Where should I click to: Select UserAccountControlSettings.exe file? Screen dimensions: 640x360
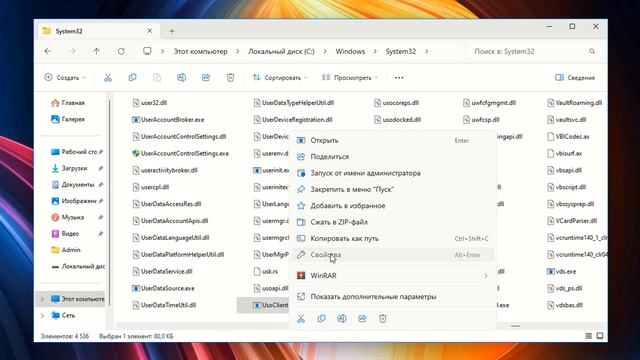coord(180,153)
